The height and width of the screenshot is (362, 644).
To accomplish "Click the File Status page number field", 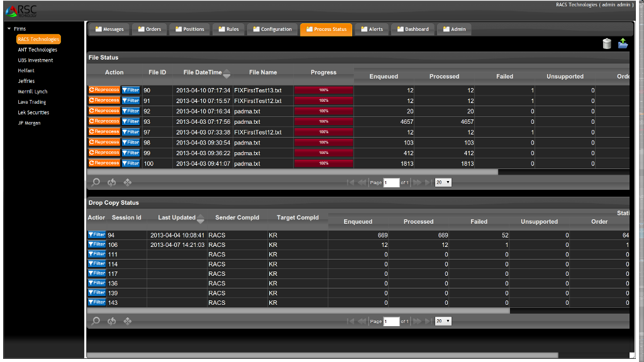I will coord(391,182).
